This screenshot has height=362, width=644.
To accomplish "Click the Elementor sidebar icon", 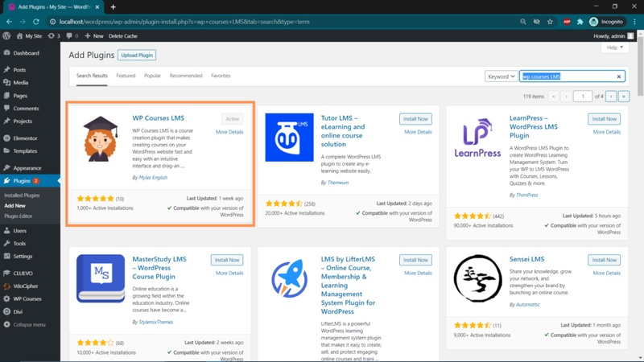I will pos(7,138).
